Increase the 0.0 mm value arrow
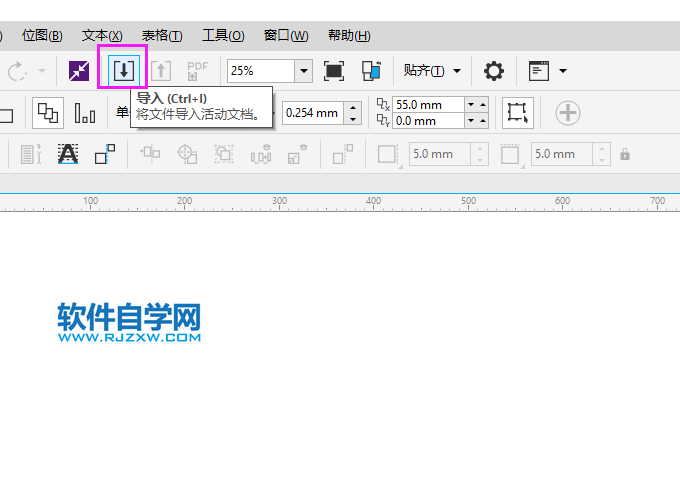Image resolution: width=680 pixels, height=504 pixels. (x=483, y=121)
